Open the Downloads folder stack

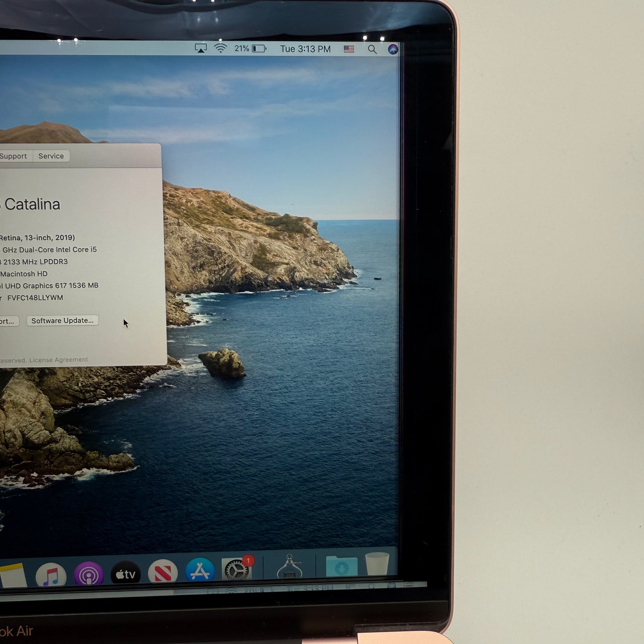(341, 566)
